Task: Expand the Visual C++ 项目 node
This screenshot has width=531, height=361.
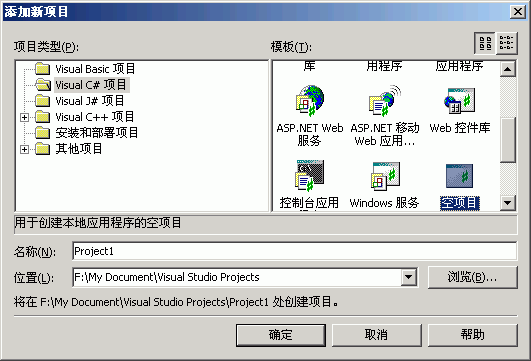Action: [24, 117]
